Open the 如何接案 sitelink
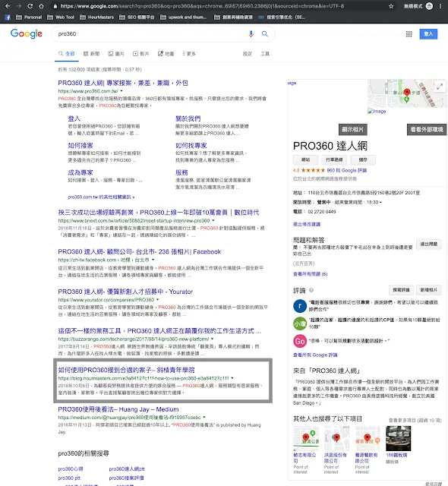This screenshot has height=486, width=448. pyautogui.click(x=80, y=146)
